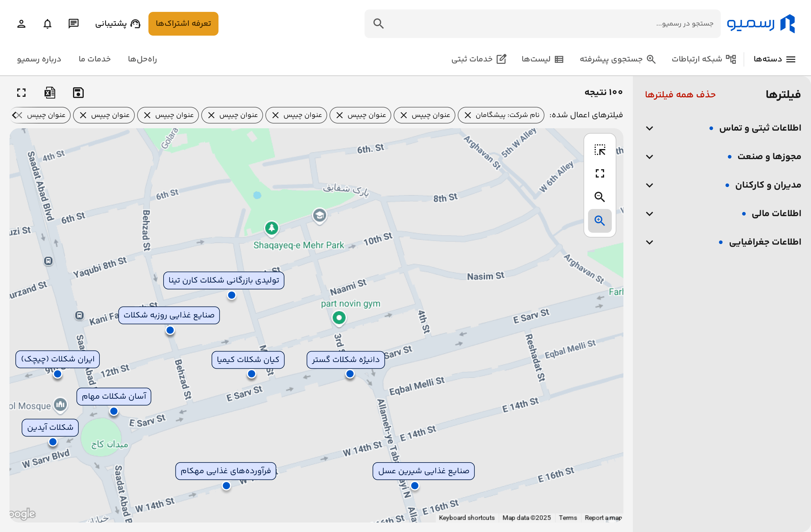811x532 pixels.
Task: Click into the جستجو در رسمیو search field
Action: click(x=542, y=23)
